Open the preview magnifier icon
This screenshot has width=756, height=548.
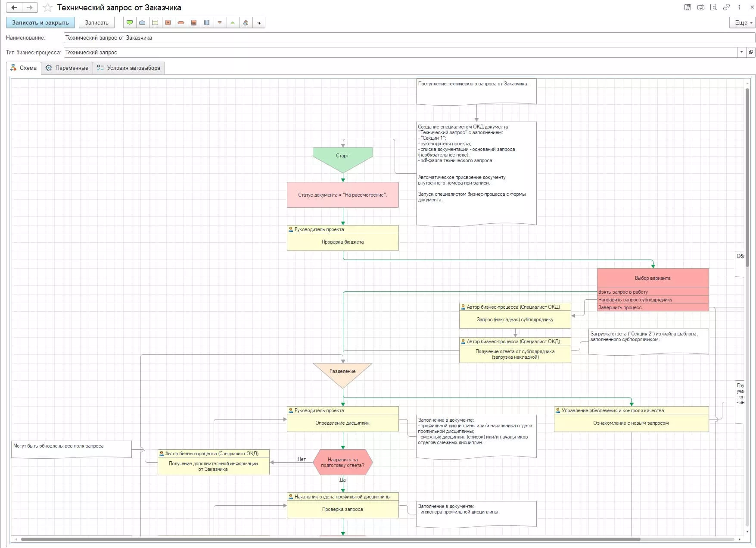(x=714, y=7)
